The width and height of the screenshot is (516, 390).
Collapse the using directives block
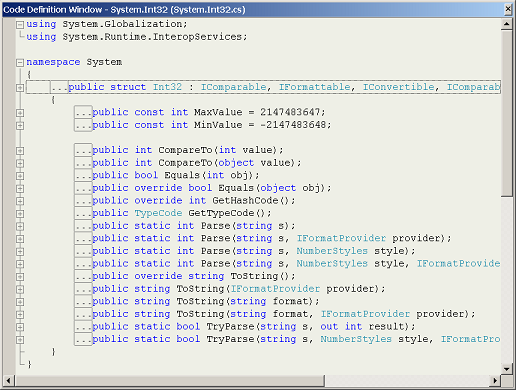(x=20, y=25)
